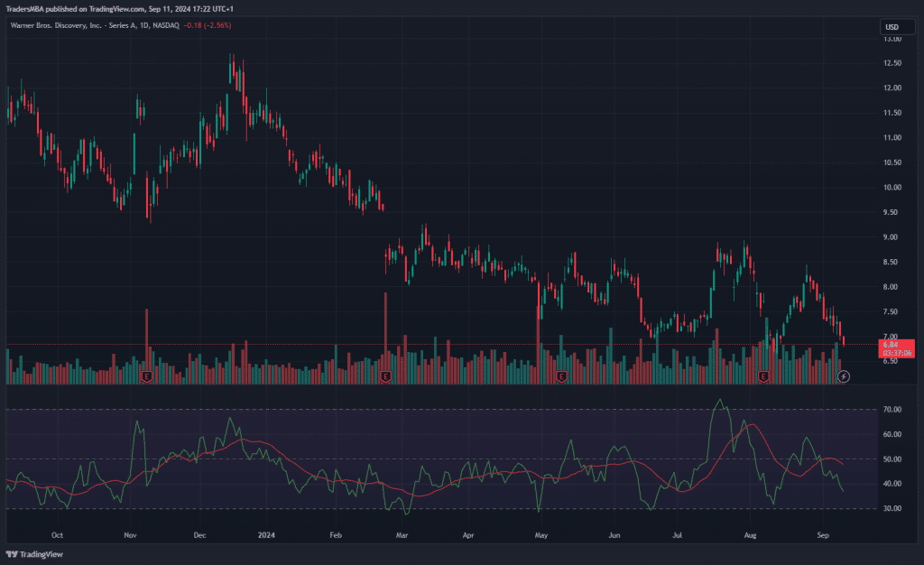Select the May earnings E marker
The width and height of the screenshot is (924, 565).
pyautogui.click(x=561, y=375)
